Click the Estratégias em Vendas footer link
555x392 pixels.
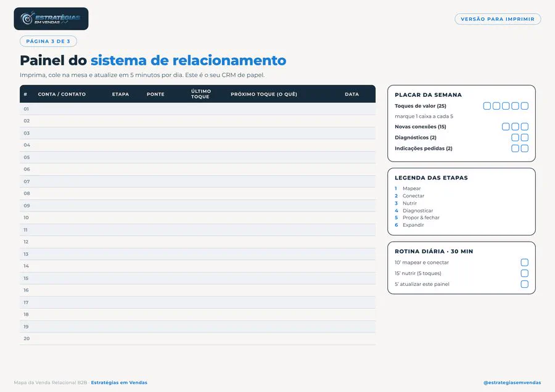119,383
